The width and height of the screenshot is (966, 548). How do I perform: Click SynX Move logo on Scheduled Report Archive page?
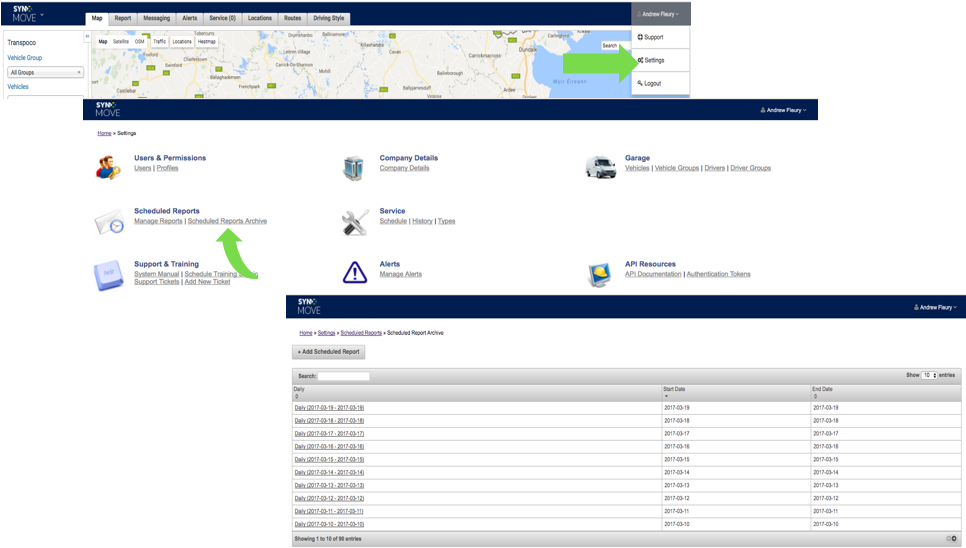coord(309,306)
